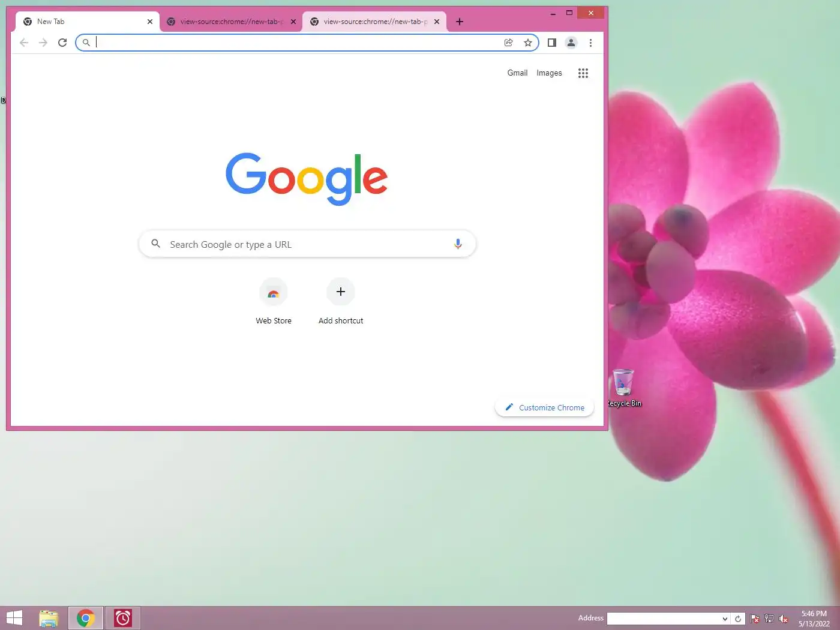Screen dimensions: 840x630
Task: Open the Google apps grid
Action: coord(583,73)
